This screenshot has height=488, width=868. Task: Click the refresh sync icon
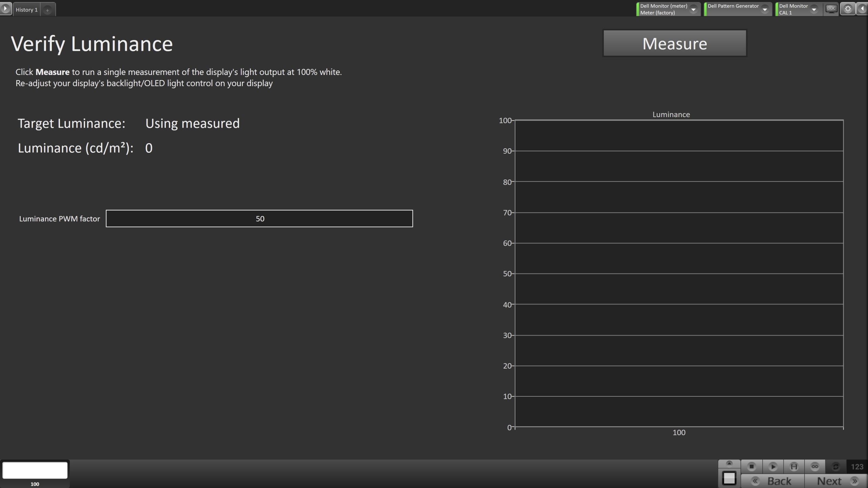click(836, 467)
